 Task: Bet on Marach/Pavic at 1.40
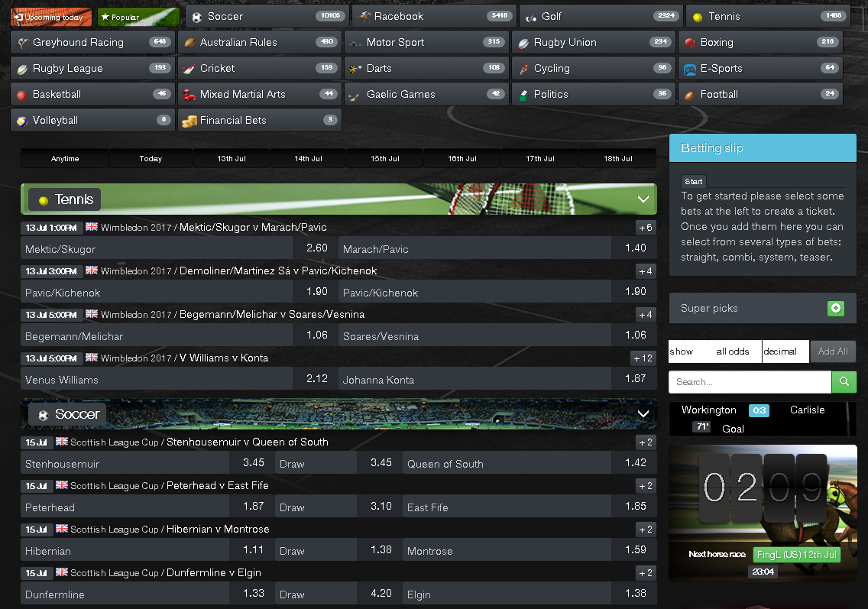pos(497,248)
